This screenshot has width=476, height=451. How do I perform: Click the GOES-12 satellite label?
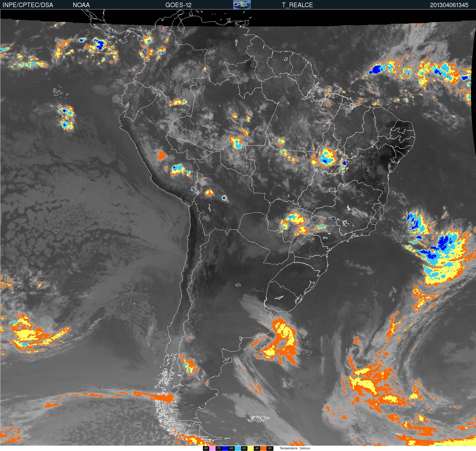point(178,5)
